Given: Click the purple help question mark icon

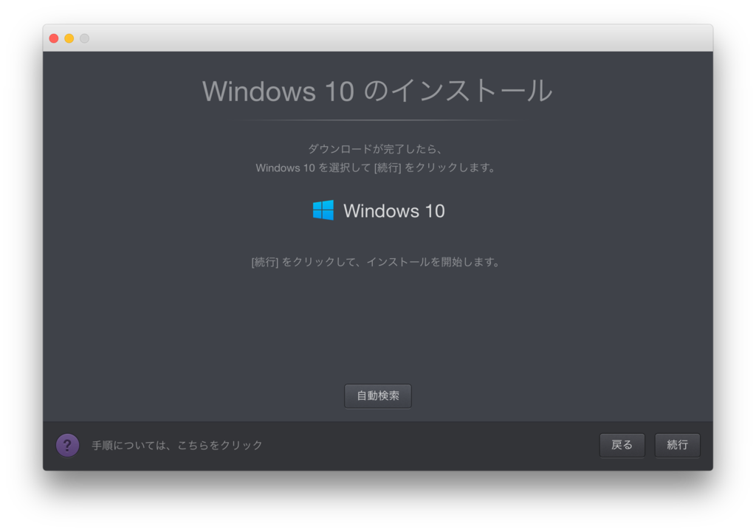Looking at the screenshot, I should [67, 445].
